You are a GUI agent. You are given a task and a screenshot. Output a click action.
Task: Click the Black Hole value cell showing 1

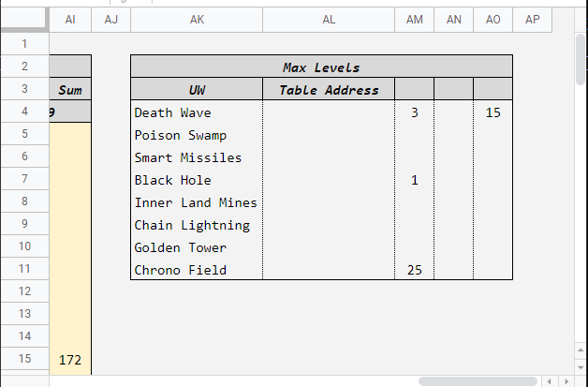[x=415, y=180]
